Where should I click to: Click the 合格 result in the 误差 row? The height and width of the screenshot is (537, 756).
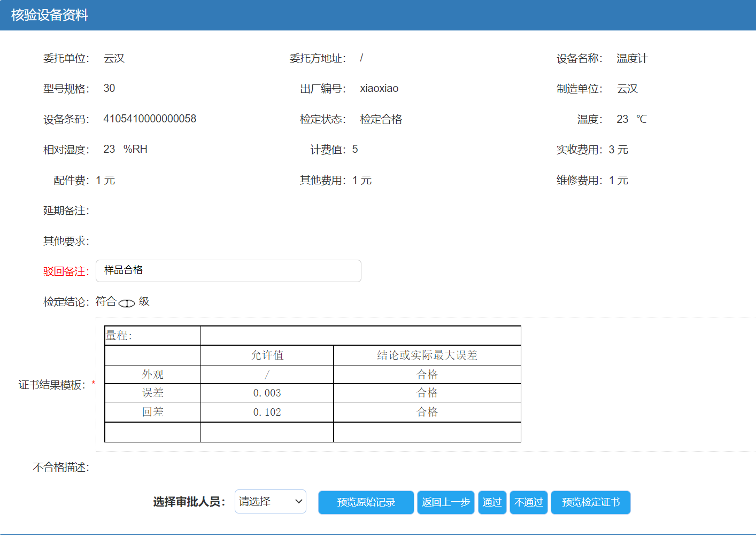pos(427,393)
